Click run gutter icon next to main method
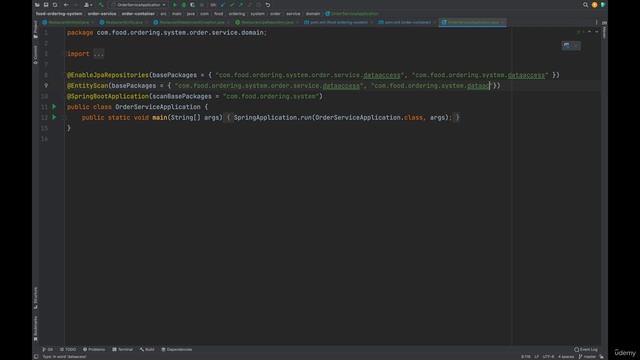This screenshot has height=360, width=640. tap(54, 117)
